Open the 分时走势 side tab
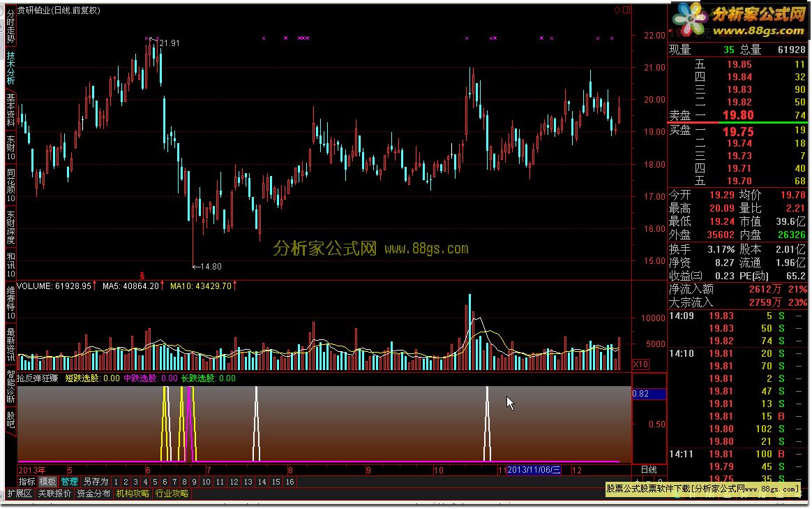This screenshot has height=509, width=812. pyautogui.click(x=10, y=26)
